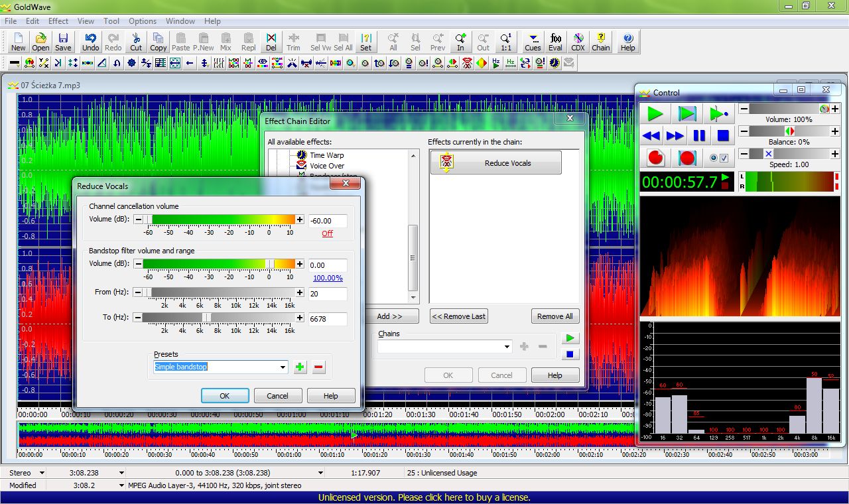This screenshot has height=504, width=849.
Task: Click the zoom In toolbar icon
Action: click(460, 42)
